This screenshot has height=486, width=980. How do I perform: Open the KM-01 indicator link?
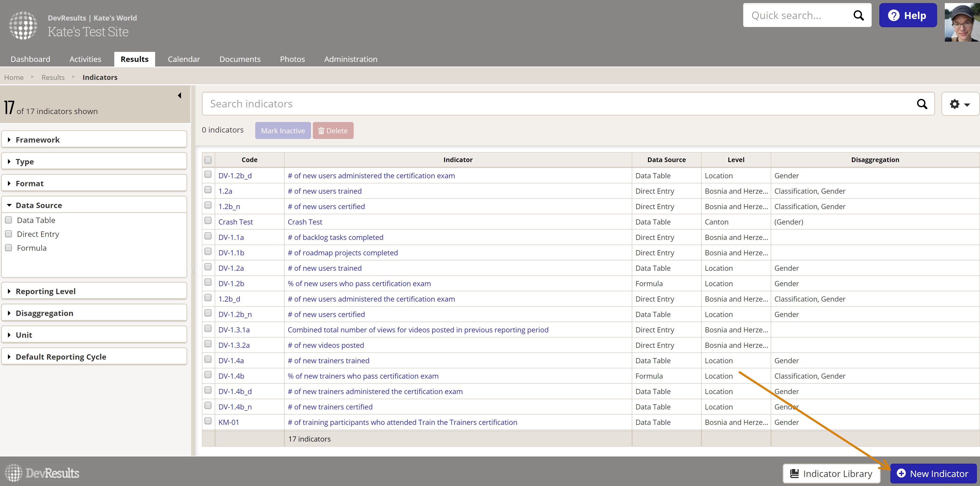(229, 422)
